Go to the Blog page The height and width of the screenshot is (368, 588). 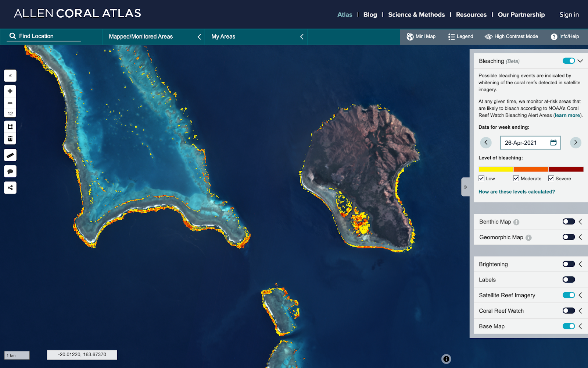tap(370, 15)
